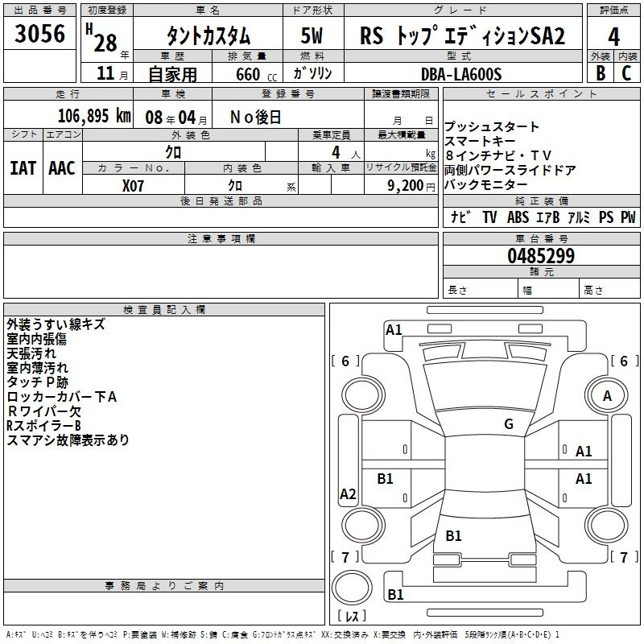Select the ナビ equipment indicator
644x644 pixels.
point(460,217)
